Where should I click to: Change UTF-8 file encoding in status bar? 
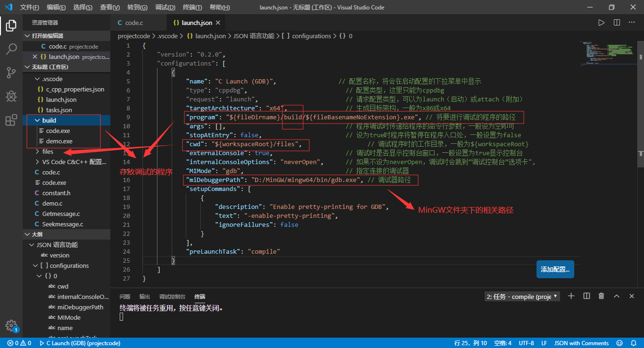point(526,343)
